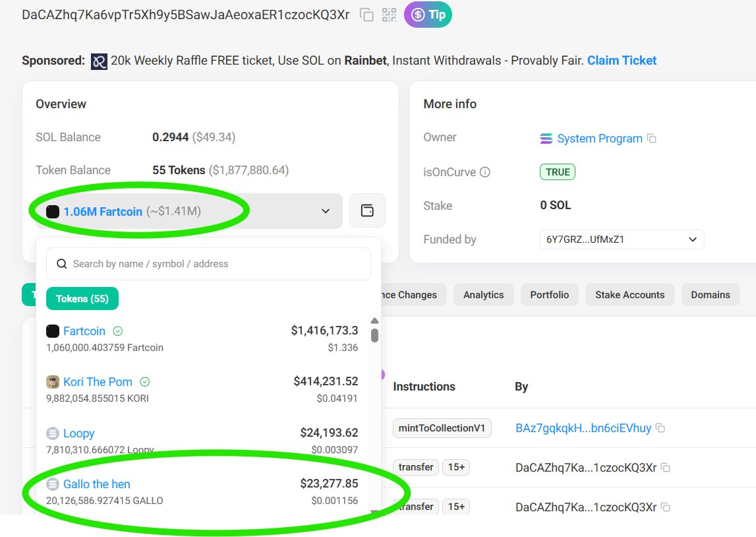The width and height of the screenshot is (756, 537).
Task: Click the isOnCurve info icon
Action: 485,172
